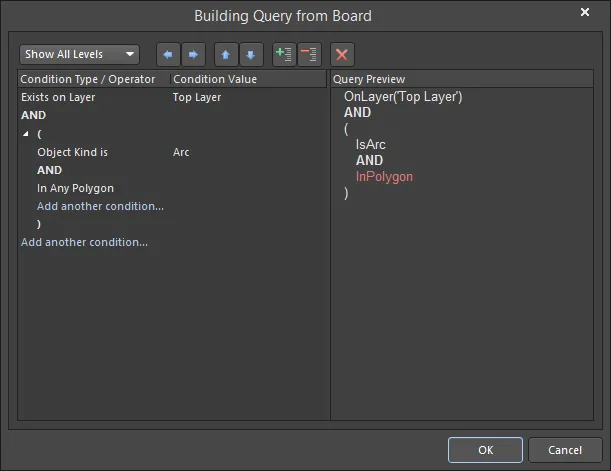The image size is (611, 471).
Task: Click IsArc in the query preview
Action: (x=371, y=145)
